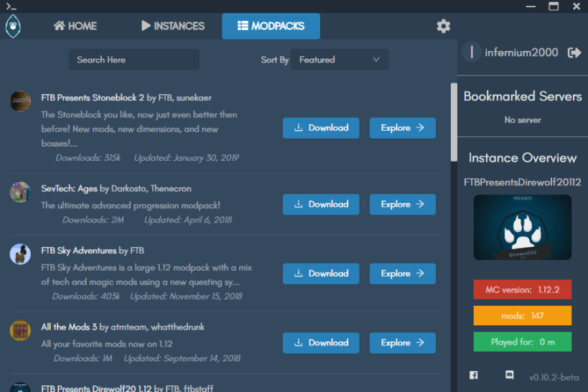Download FTB Presents Stoneblock 2
This screenshot has width=588, height=392.
click(x=321, y=128)
